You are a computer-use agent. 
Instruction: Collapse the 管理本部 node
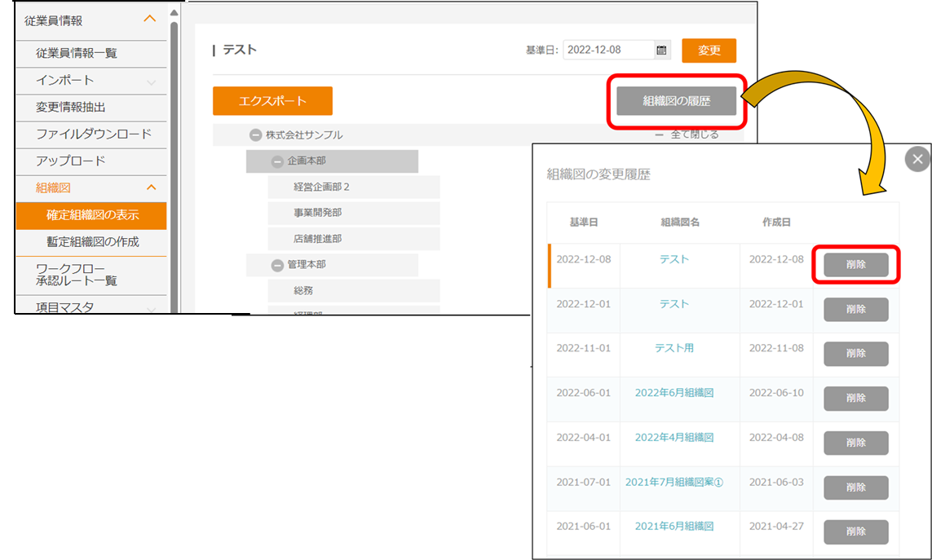(x=277, y=265)
